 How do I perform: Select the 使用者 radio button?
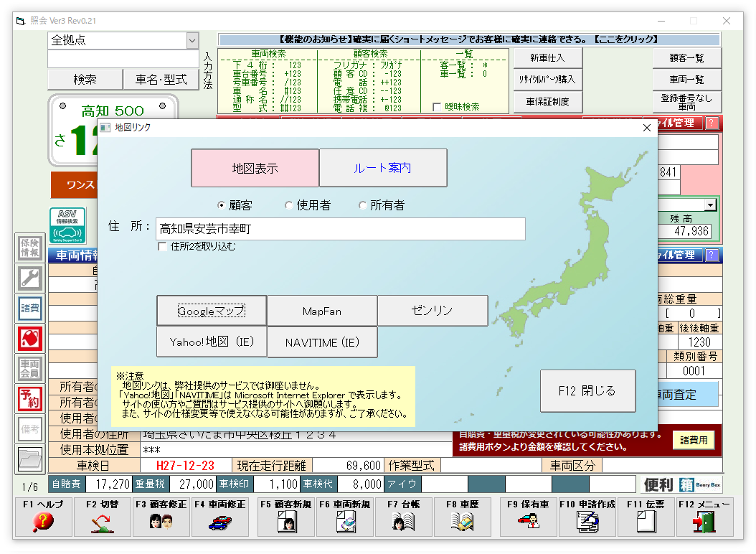click(x=289, y=205)
